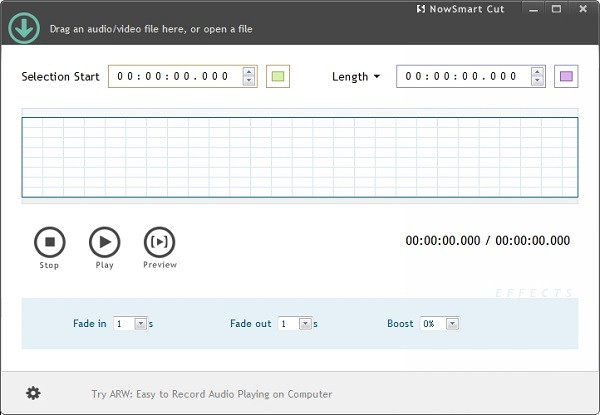Open the Fade out seconds dropdown
Screen dimensions: 600x415
pyautogui.click(x=305, y=324)
